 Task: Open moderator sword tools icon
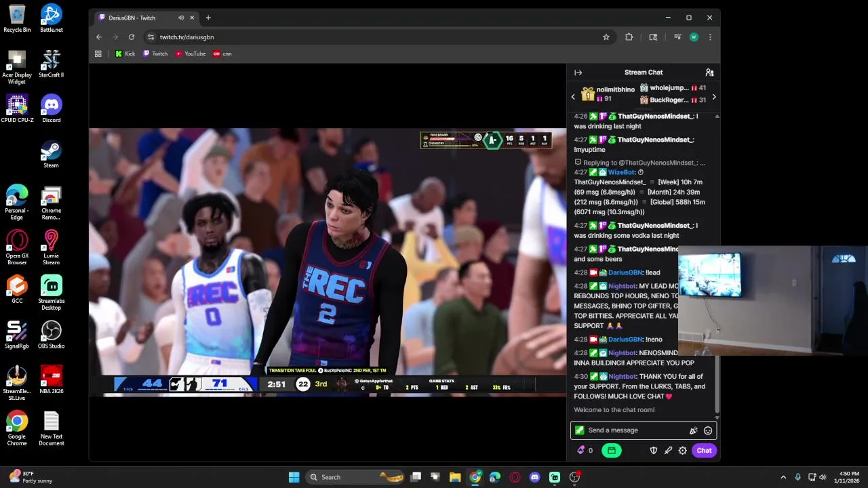point(668,450)
